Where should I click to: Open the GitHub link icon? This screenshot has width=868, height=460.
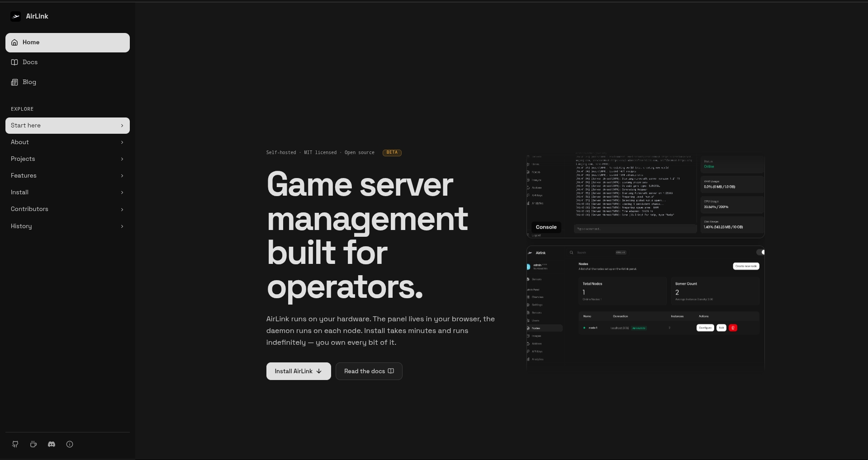click(x=15, y=444)
